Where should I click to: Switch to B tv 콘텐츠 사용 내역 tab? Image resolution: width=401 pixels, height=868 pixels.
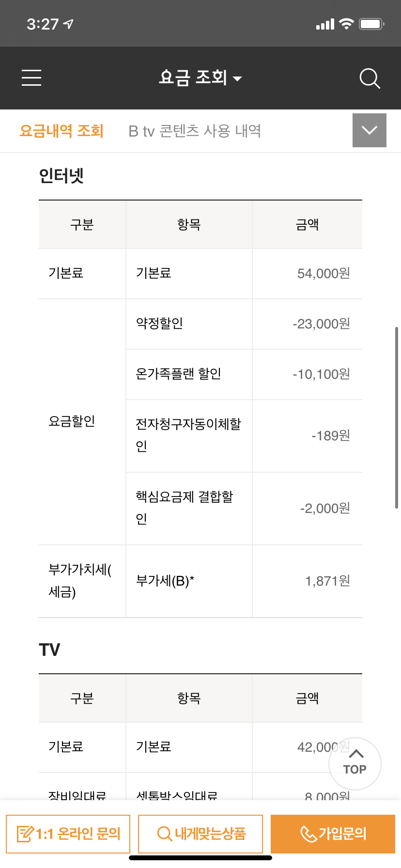[195, 131]
